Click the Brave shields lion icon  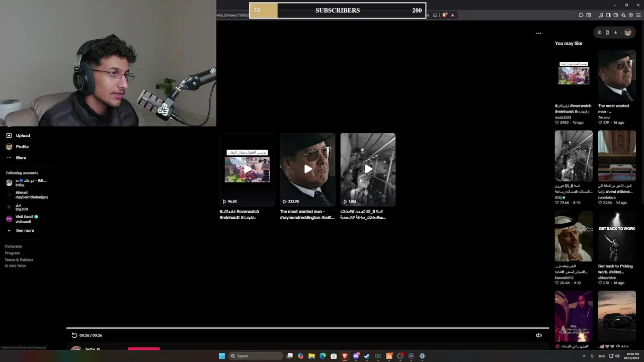pos(444,15)
